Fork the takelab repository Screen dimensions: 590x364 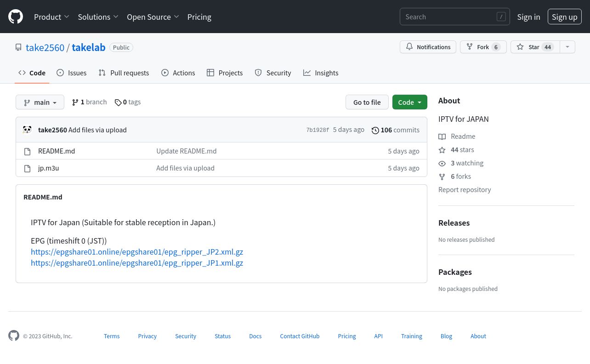483,47
